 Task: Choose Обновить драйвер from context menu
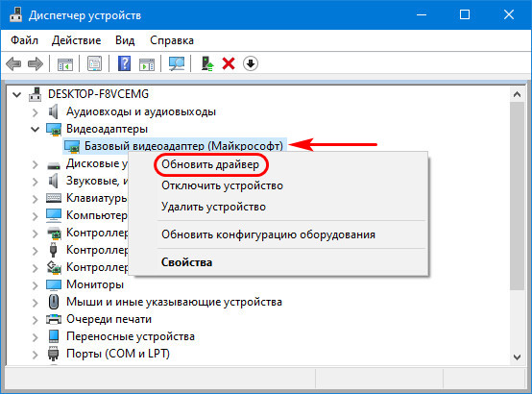tap(210, 164)
